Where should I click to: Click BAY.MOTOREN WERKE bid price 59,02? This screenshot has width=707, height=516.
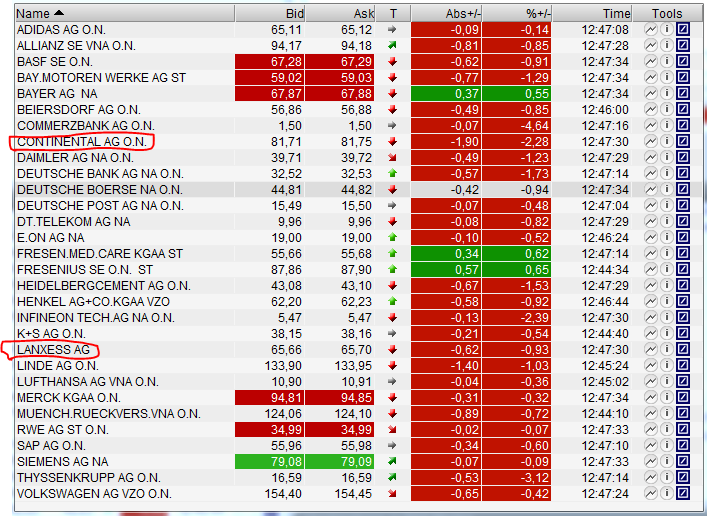(270, 78)
